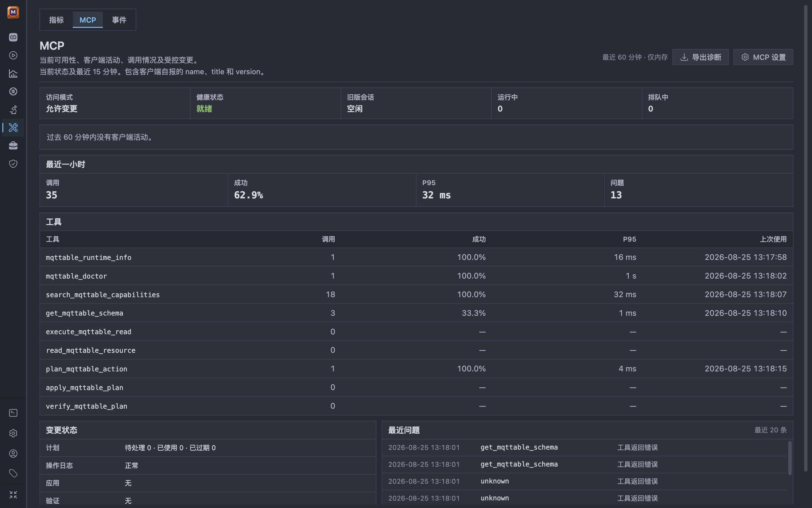Open the skull chaos icon in sidebar
812x508 pixels.
click(13, 91)
